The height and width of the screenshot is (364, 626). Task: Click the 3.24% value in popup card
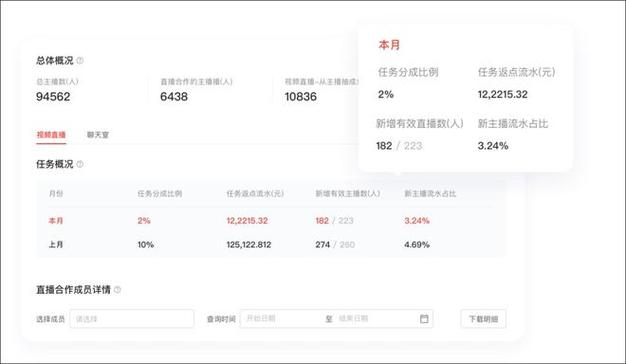[493, 146]
